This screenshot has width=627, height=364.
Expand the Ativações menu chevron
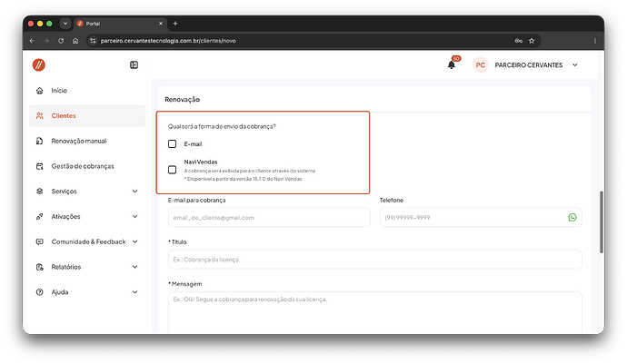pos(135,217)
